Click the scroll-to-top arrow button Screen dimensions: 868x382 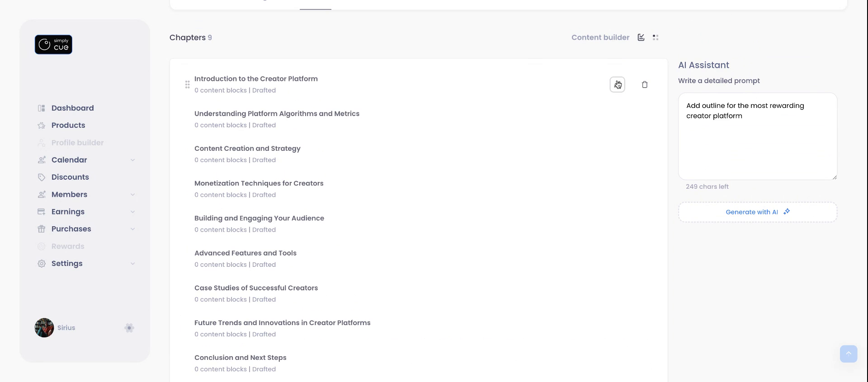[848, 354]
